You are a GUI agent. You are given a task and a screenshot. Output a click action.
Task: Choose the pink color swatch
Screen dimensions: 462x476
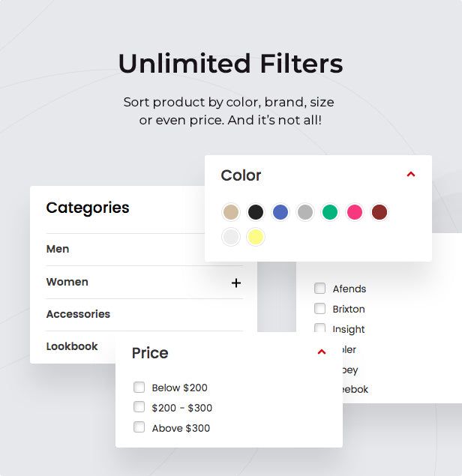point(355,212)
